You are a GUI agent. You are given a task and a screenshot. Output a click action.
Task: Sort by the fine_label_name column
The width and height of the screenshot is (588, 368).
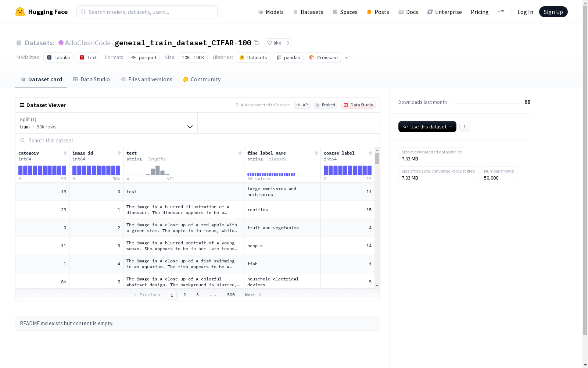pos(316,153)
